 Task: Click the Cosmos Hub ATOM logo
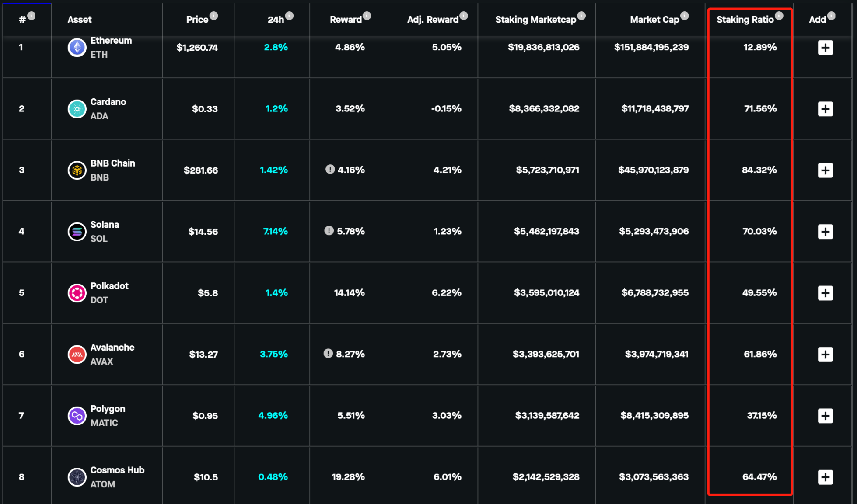(x=77, y=477)
